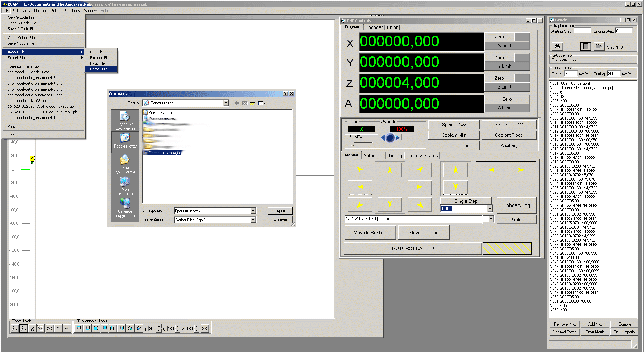Select the zoom window selection tool

click(x=32, y=328)
